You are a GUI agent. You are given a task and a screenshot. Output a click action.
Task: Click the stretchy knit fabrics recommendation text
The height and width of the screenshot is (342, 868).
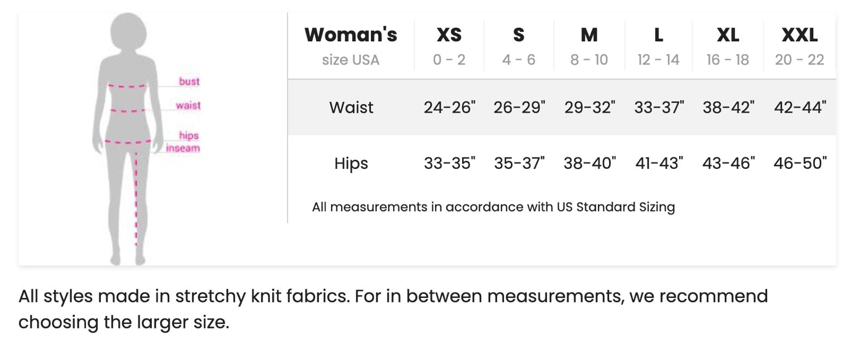(x=393, y=308)
